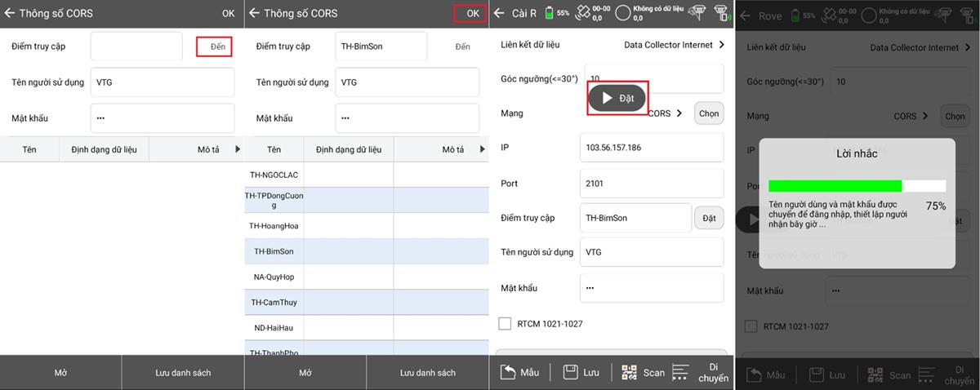Choose NA-QuyHop in the mount point list
The image size is (980, 390).
click(274, 277)
